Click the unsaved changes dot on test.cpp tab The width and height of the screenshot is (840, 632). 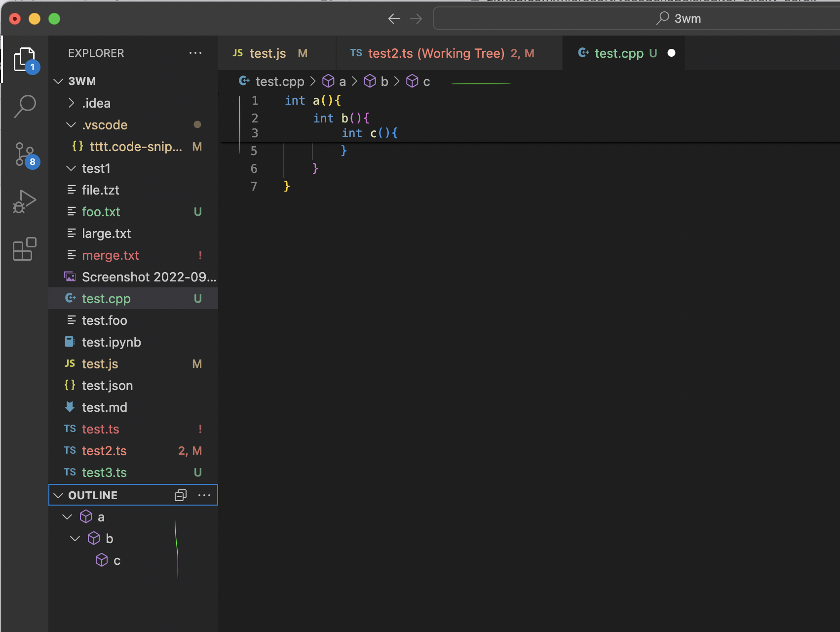pos(671,53)
